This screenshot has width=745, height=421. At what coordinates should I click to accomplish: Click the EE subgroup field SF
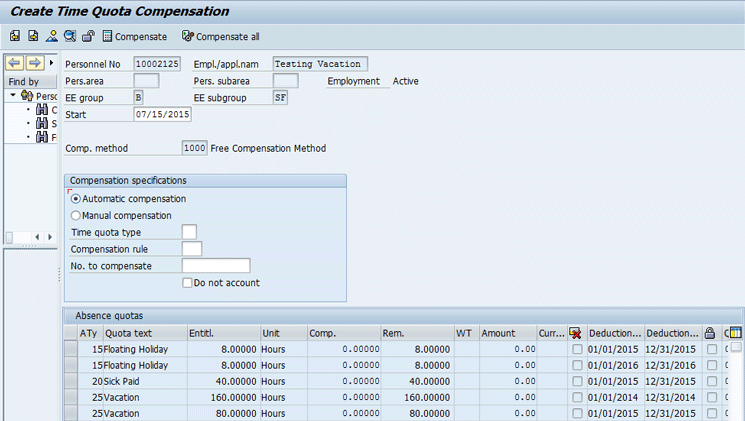click(280, 97)
